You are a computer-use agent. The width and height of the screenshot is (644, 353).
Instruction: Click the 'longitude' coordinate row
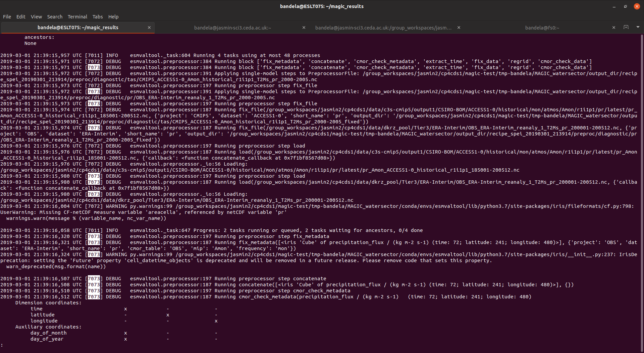124,321
